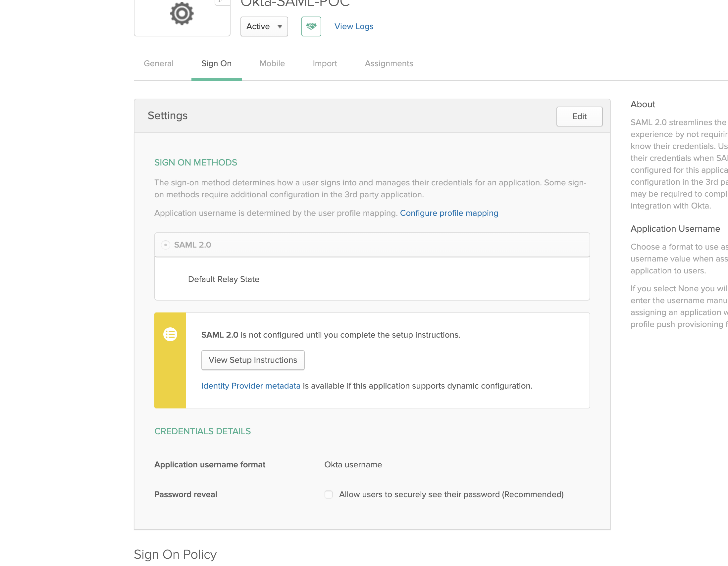Click the green handshake icon button
Image resolution: width=728 pixels, height=566 pixels.
(311, 26)
